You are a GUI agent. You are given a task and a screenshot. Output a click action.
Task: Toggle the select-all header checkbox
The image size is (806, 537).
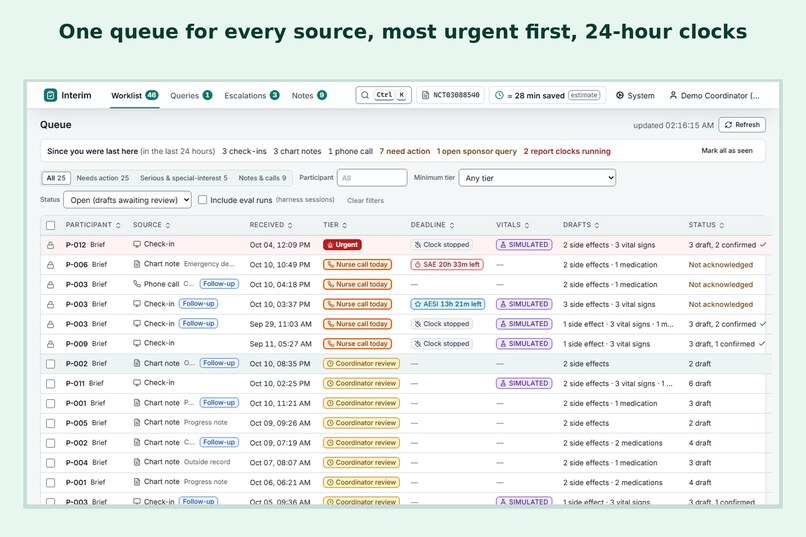tap(50, 225)
